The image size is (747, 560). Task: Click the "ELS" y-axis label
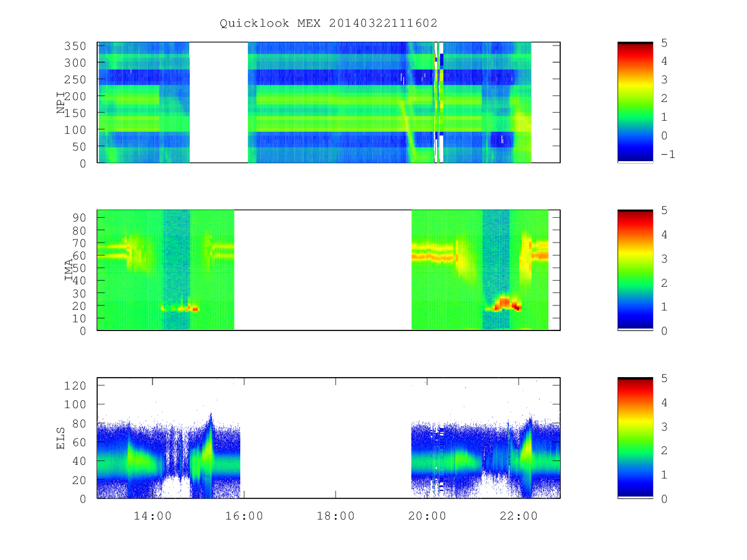click(61, 438)
